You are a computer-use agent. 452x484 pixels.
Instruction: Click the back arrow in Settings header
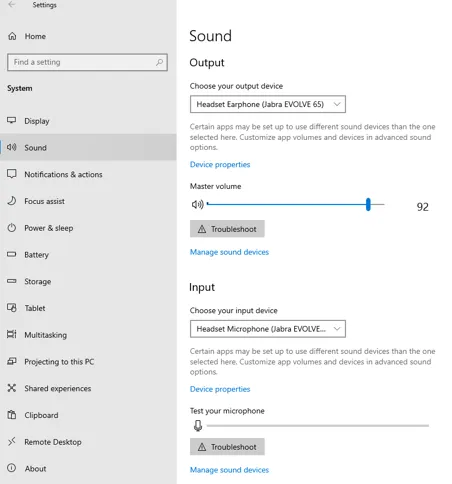[12, 4]
